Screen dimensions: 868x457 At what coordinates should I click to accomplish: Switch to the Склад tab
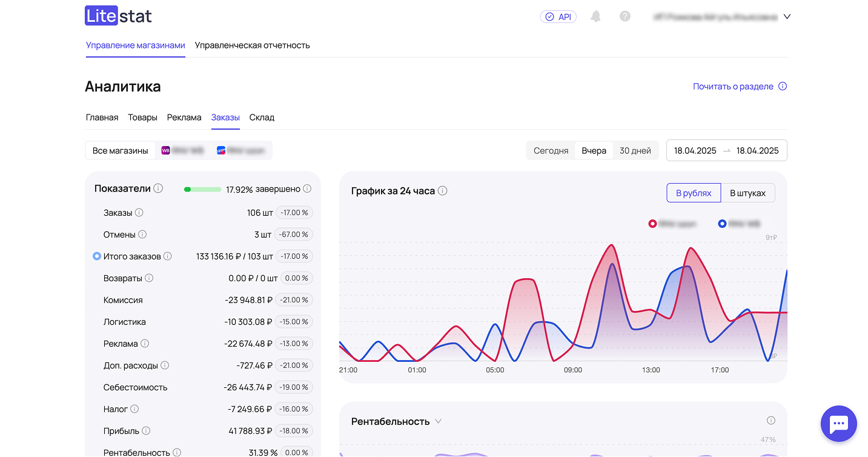(262, 118)
